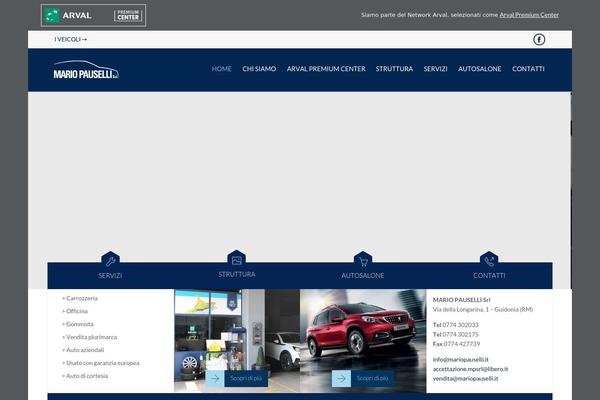Select SERVIZI in the top navigation
The width and height of the screenshot is (600, 400).
pyautogui.click(x=435, y=69)
